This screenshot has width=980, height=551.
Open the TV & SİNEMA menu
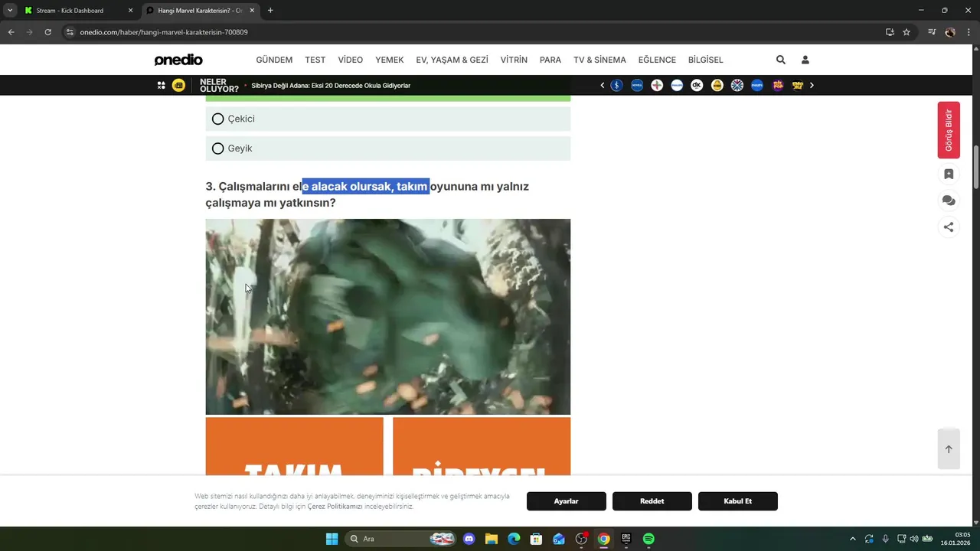click(599, 60)
